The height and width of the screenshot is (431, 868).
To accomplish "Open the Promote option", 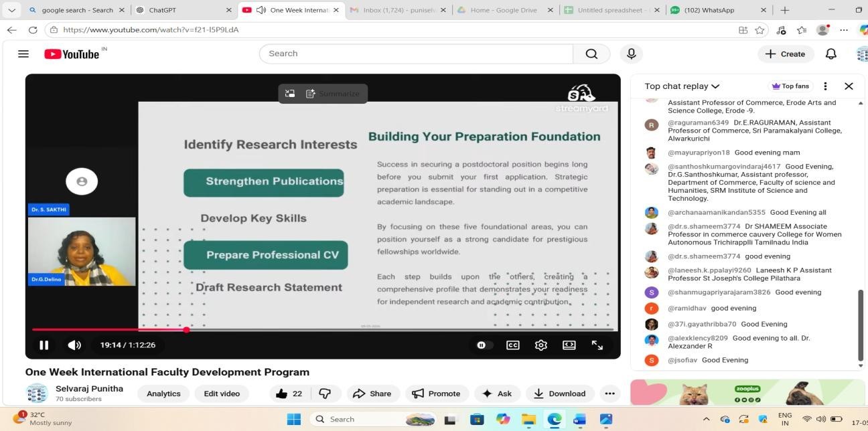I will (437, 394).
